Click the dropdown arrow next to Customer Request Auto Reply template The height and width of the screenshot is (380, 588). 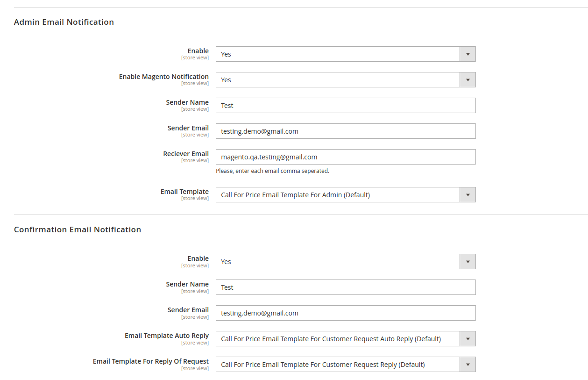(x=467, y=338)
